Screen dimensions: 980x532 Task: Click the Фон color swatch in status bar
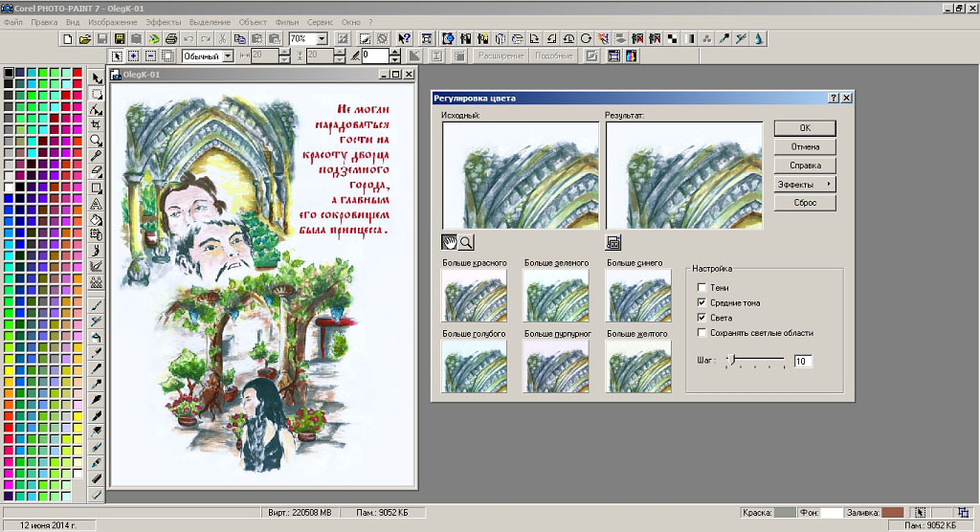pyautogui.click(x=832, y=513)
